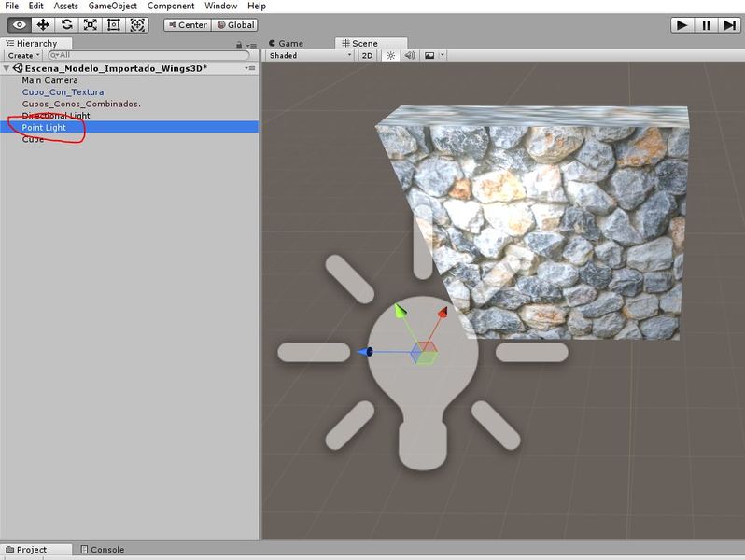Start Play mode
Viewport: 745px width, 560px height.
tap(682, 25)
